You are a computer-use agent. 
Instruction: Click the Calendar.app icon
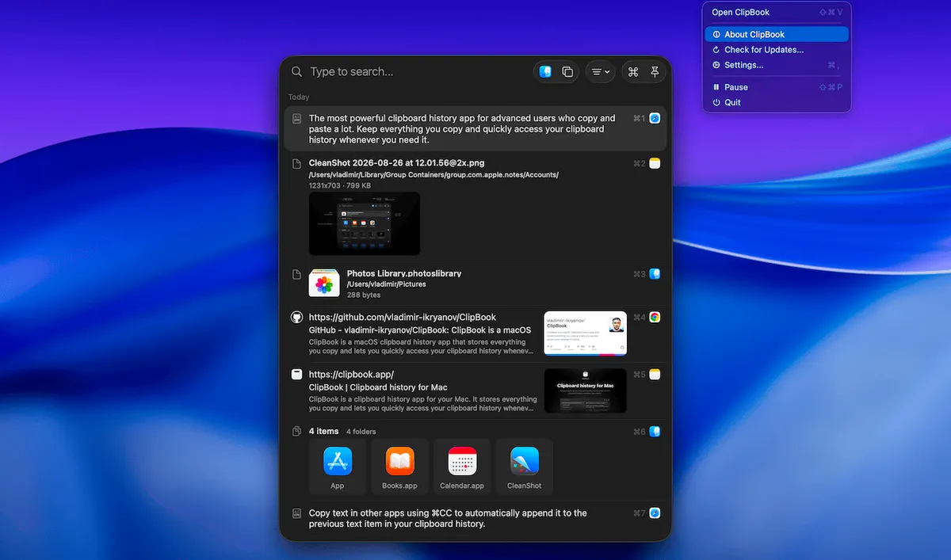click(461, 461)
